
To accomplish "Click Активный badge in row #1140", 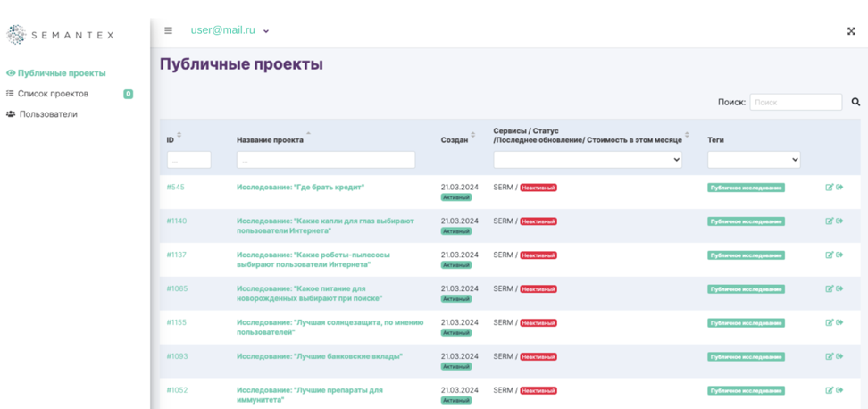I will pos(456,231).
